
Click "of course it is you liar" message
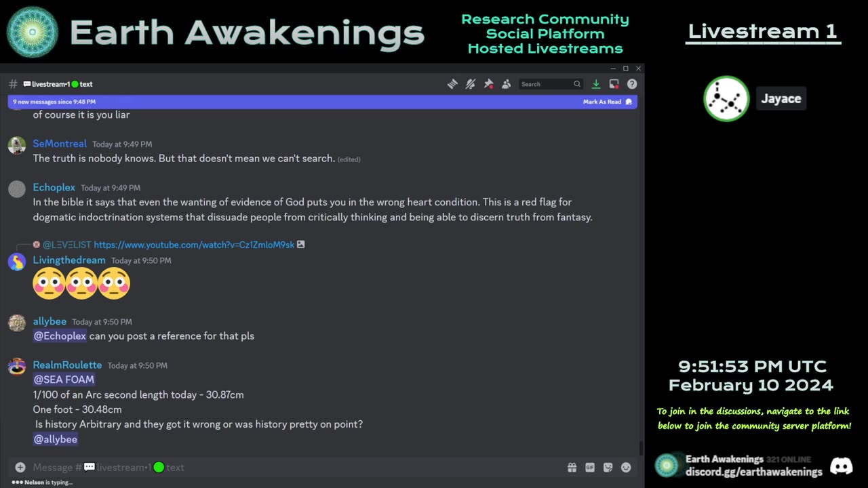point(81,115)
